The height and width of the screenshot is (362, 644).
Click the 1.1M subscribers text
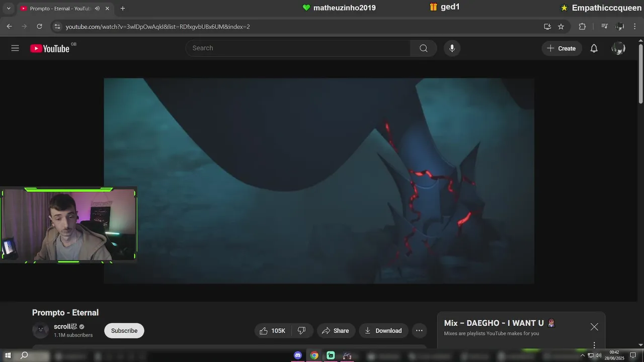(x=73, y=335)
